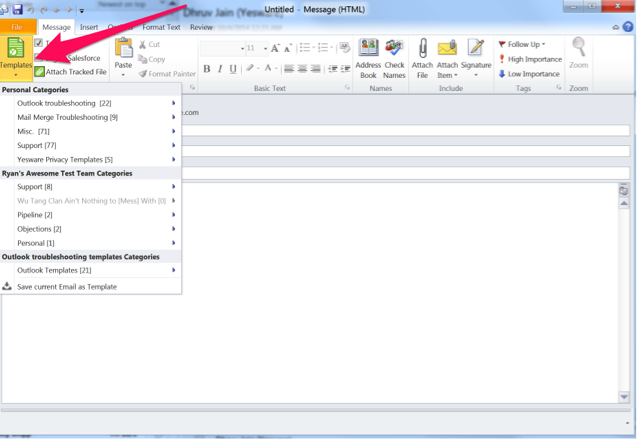Choose Save current Email as Template

click(91, 287)
